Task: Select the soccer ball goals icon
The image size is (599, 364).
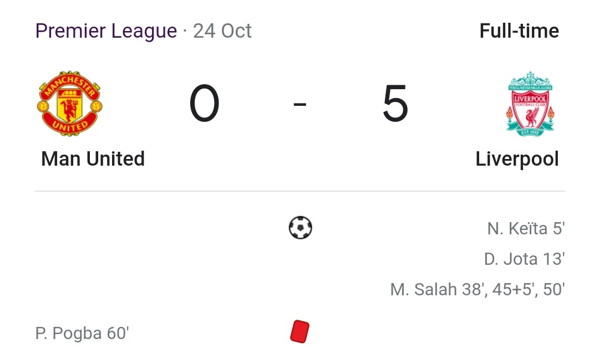Action: click(300, 227)
